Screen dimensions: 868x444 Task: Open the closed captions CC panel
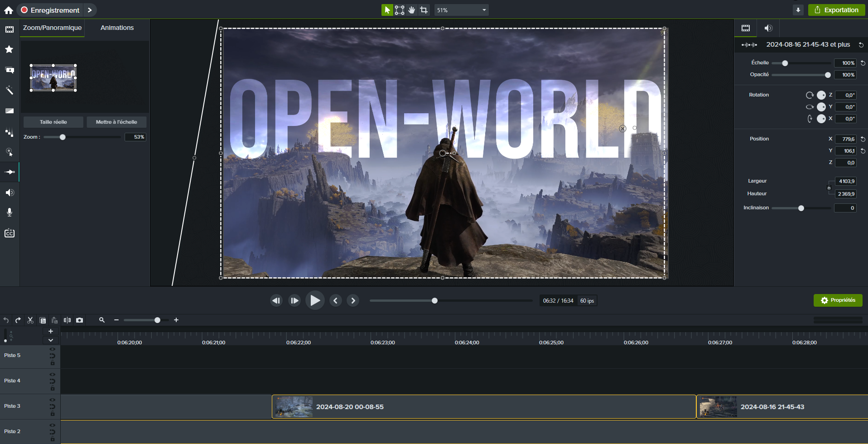pyautogui.click(x=9, y=233)
